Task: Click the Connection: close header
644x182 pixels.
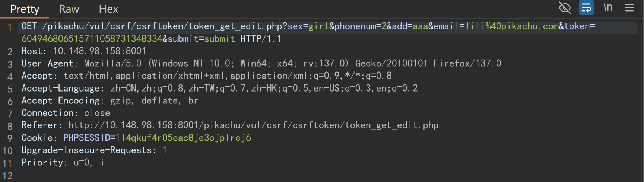Action: coord(66,113)
